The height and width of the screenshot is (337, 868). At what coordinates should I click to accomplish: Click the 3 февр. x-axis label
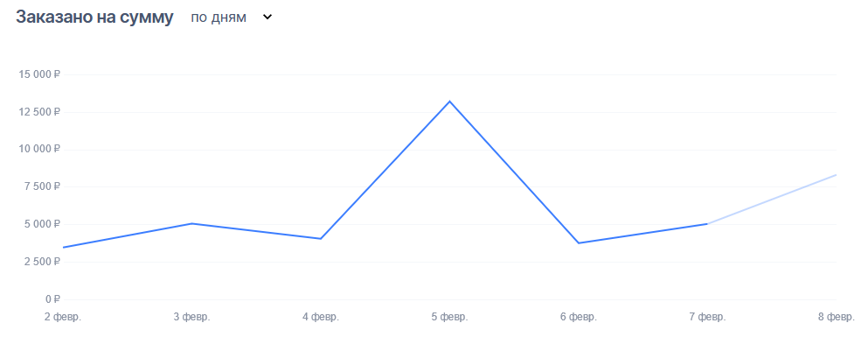(191, 317)
